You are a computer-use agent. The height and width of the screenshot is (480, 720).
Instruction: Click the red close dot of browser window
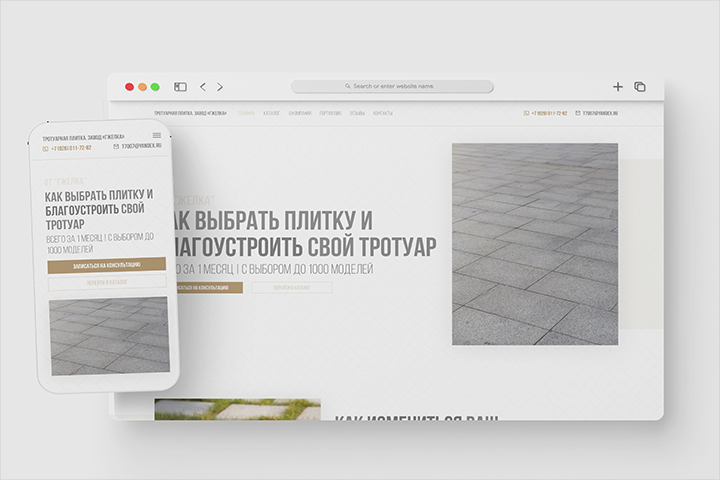click(x=129, y=87)
